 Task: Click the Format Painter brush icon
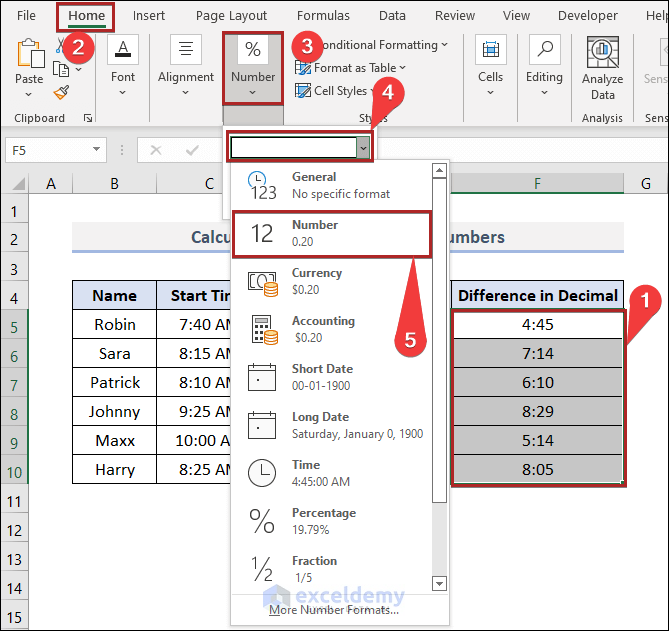pyautogui.click(x=61, y=92)
